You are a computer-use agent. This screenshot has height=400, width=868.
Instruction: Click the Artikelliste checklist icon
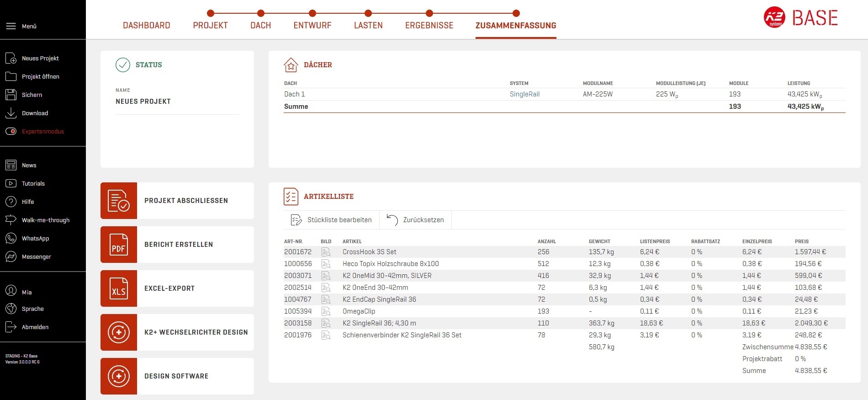click(x=291, y=197)
